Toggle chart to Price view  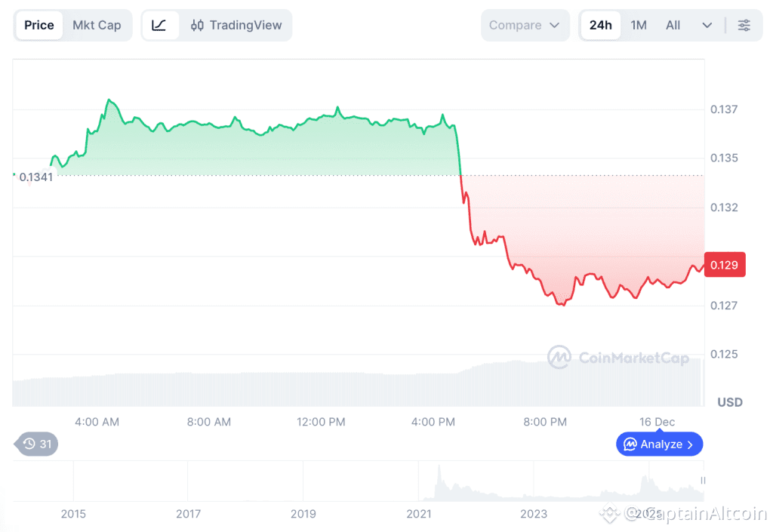pos(39,25)
